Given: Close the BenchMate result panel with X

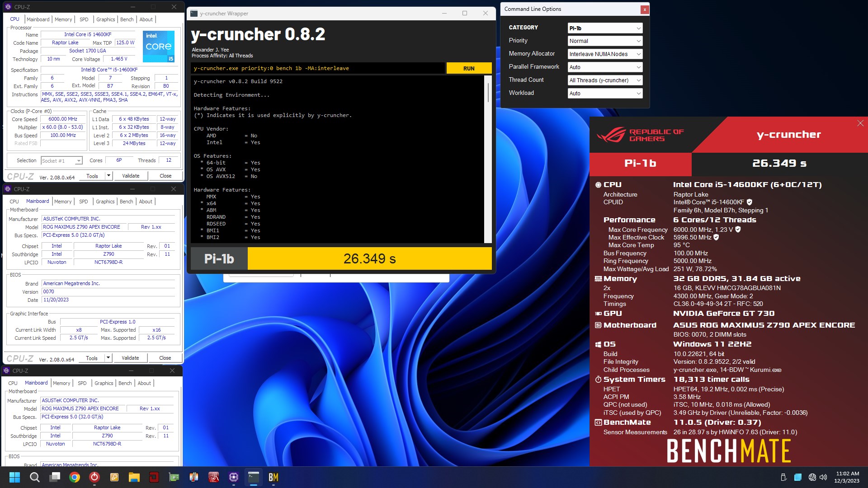Looking at the screenshot, I should tap(860, 123).
